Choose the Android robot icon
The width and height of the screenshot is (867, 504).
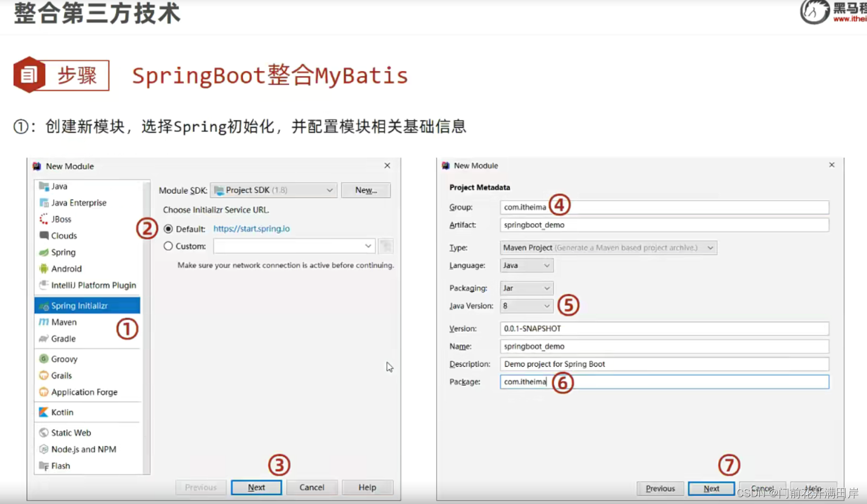[x=44, y=269]
